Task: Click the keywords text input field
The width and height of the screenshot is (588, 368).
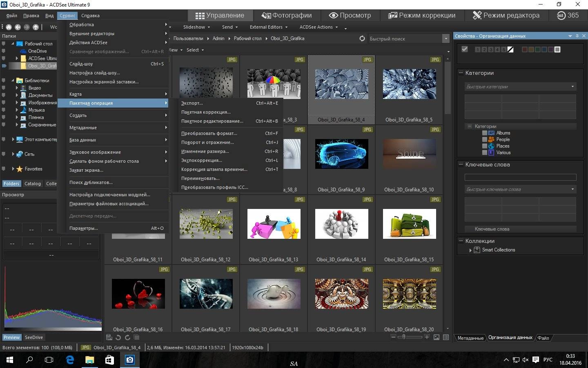Action: [x=520, y=177]
